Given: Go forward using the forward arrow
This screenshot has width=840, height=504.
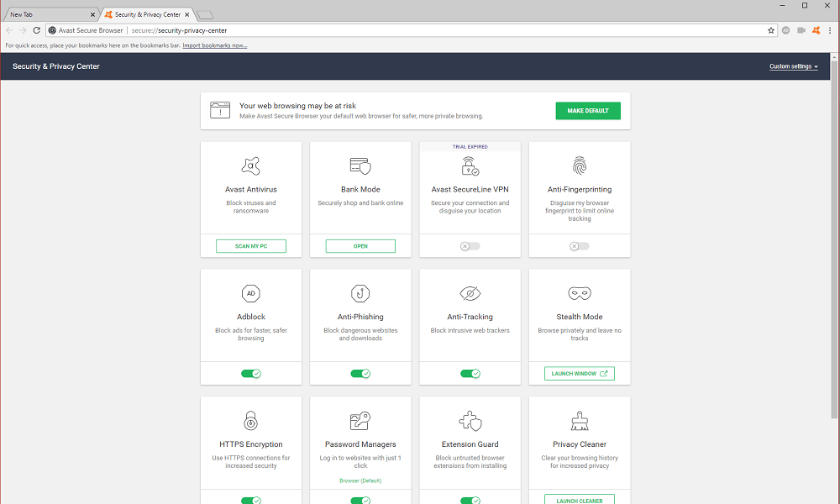Looking at the screenshot, I should (x=23, y=30).
